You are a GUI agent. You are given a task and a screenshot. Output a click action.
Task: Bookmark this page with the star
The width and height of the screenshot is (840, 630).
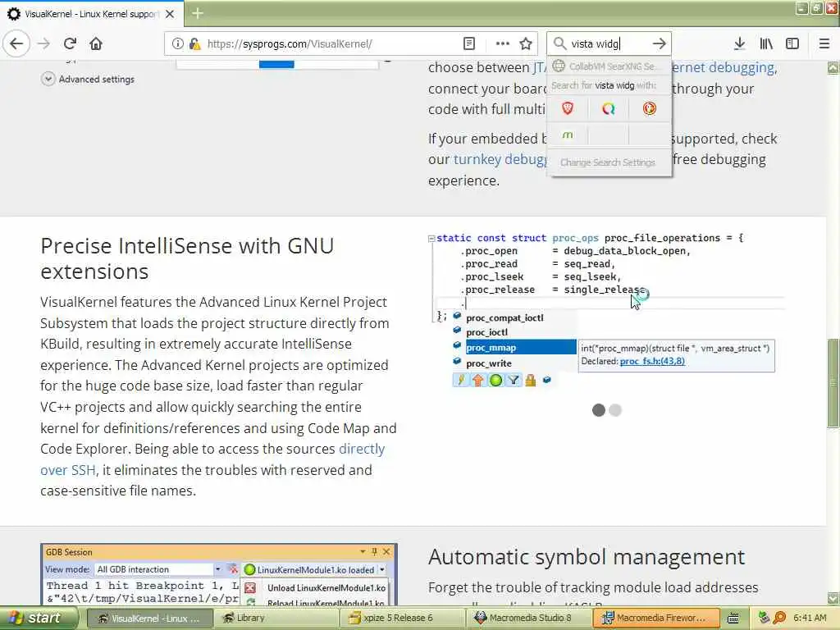click(526, 43)
